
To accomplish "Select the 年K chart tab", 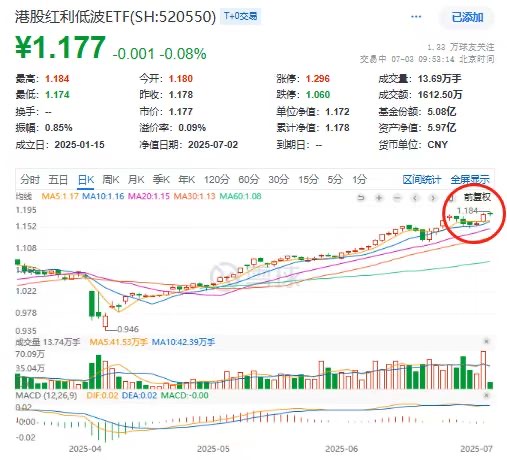I will [186, 180].
